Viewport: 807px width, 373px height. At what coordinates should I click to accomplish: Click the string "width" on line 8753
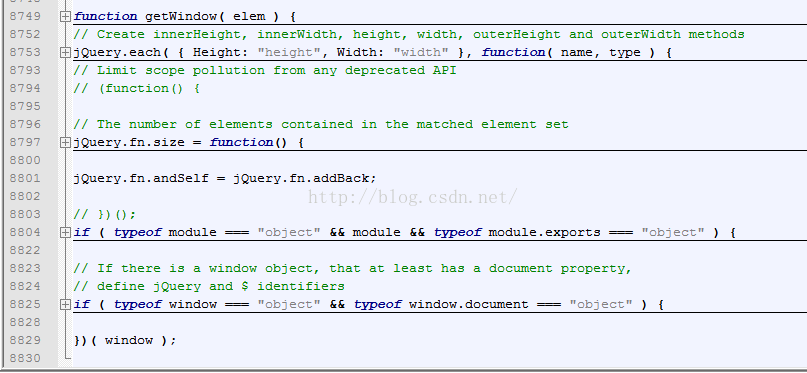click(421, 52)
